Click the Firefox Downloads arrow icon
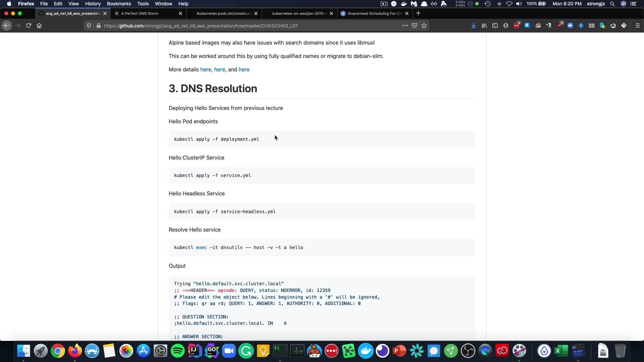Viewport: 644px width, 362px height. pos(473,25)
